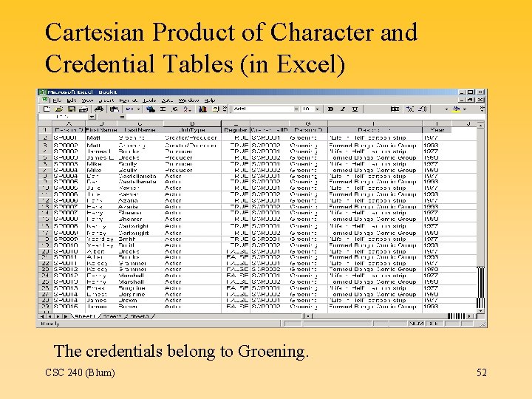Viewport: 532px width, 399px height.
Task: Click the AutoSum sigma icon
Action: coord(163,109)
